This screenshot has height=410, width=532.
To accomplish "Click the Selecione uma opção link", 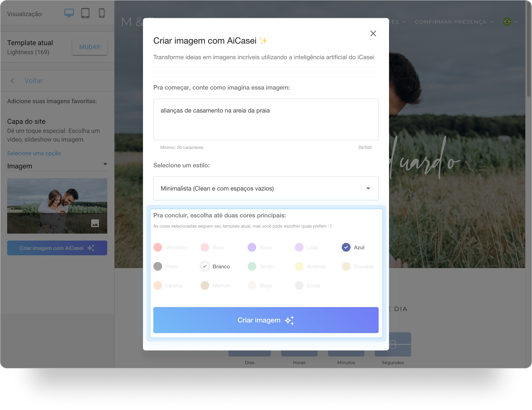I will [34, 153].
